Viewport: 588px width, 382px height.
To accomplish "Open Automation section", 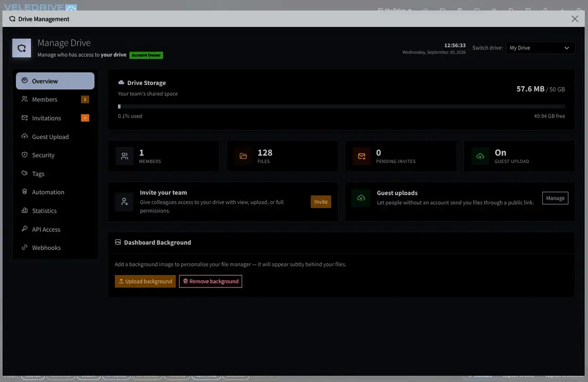I will tap(55, 192).
